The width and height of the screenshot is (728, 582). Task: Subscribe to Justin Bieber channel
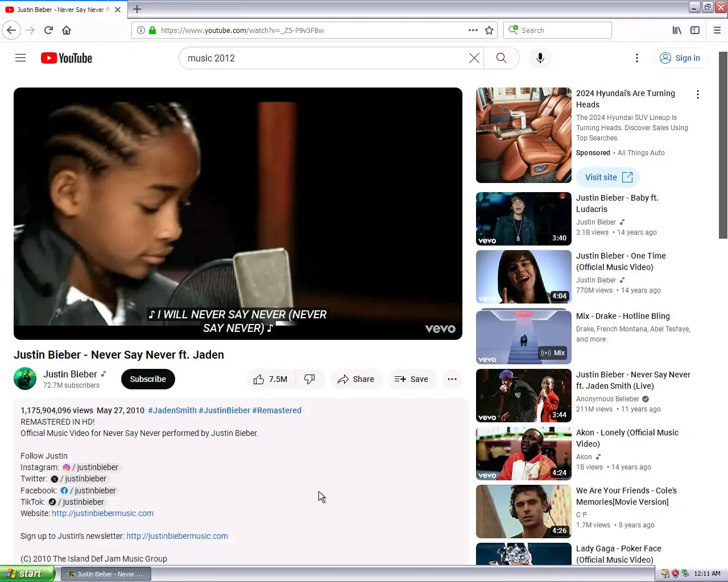click(x=148, y=379)
